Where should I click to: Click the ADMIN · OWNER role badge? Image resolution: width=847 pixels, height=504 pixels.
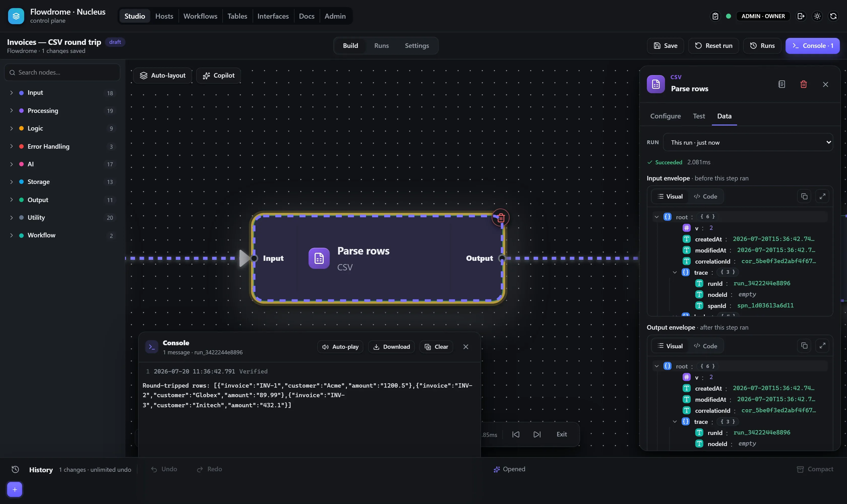pos(763,16)
